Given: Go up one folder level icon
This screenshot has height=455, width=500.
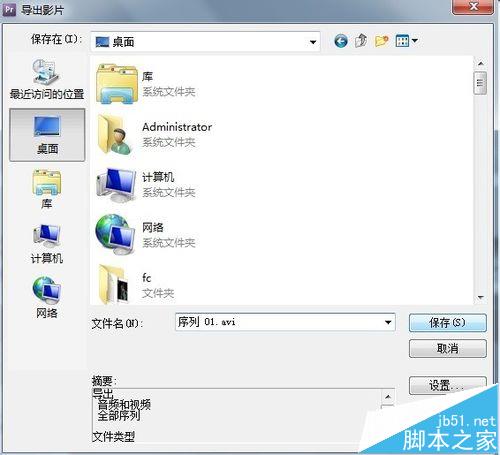Looking at the screenshot, I should coord(361,41).
